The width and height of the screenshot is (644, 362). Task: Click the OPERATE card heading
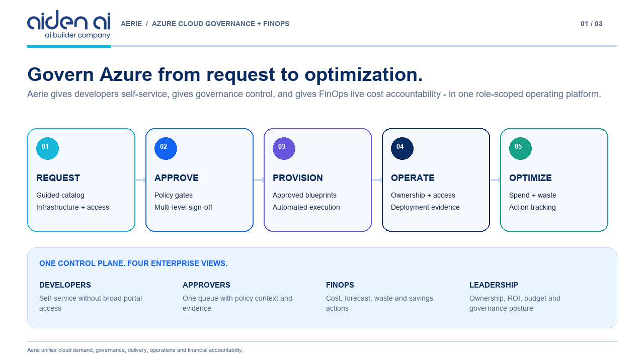coord(413,178)
